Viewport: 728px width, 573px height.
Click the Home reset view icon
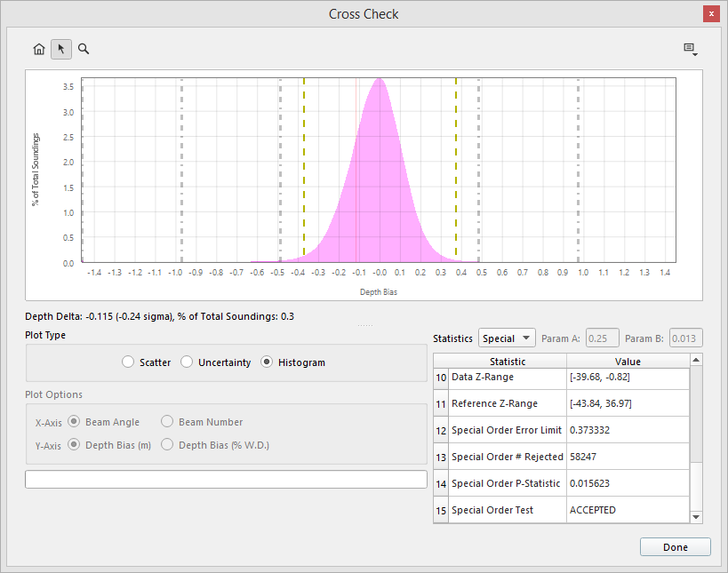(x=39, y=49)
